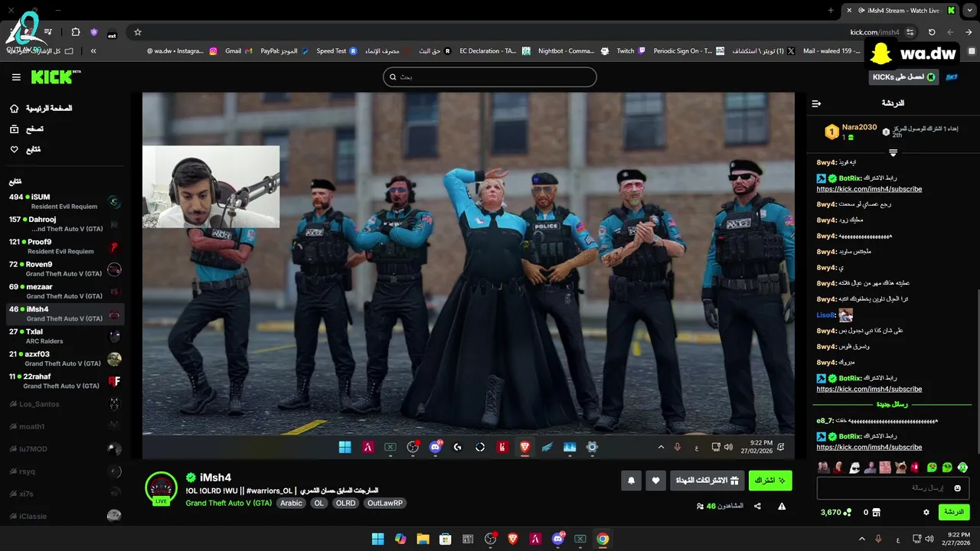Open تصفح browse page in sidebar
Viewport: 980px width, 551px height.
point(26,129)
